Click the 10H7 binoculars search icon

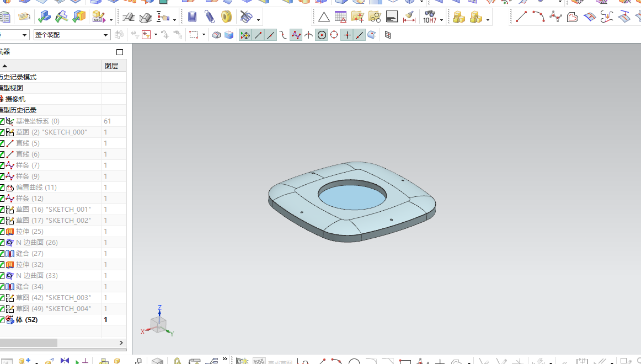[430, 17]
